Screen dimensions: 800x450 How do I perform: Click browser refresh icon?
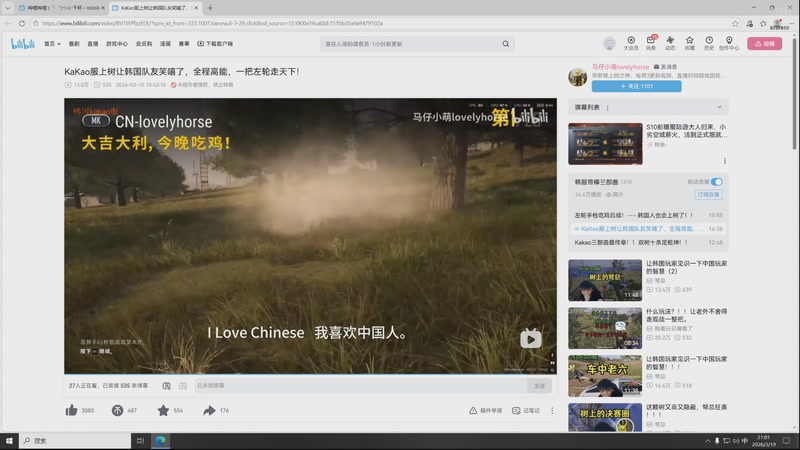(x=21, y=23)
